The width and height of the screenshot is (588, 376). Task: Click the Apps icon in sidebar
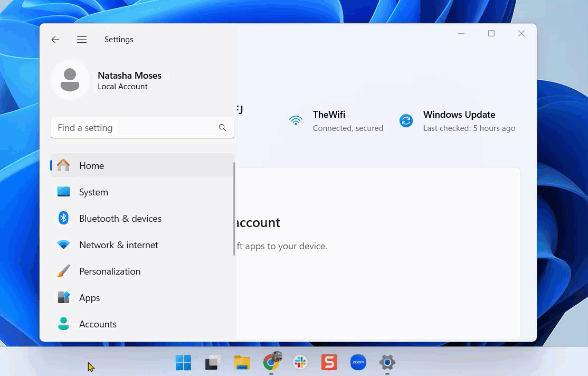[63, 297]
